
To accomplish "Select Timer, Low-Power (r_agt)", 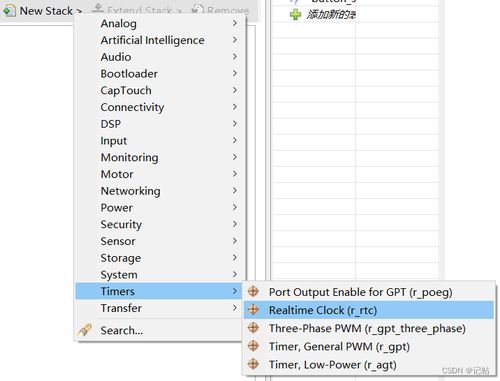I will click(369, 364).
